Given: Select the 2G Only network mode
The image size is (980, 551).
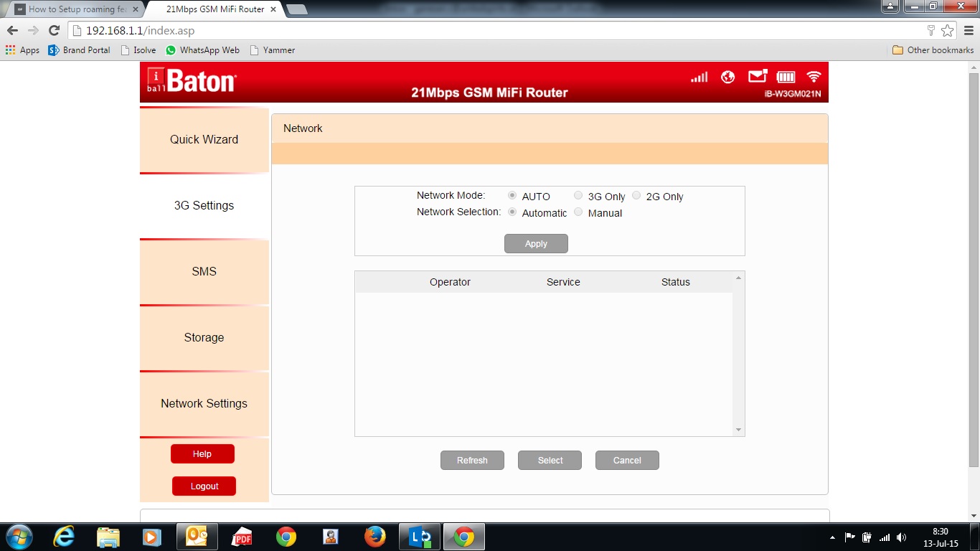Looking at the screenshot, I should (636, 196).
